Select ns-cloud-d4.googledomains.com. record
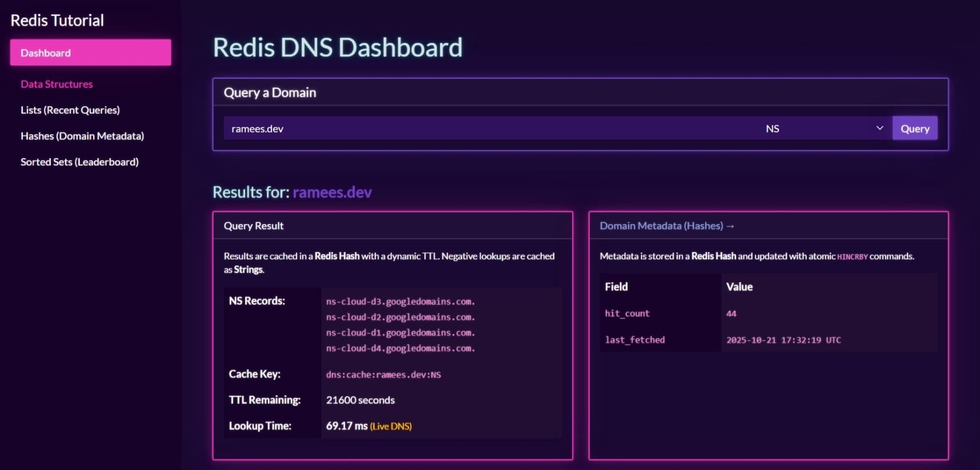This screenshot has width=980, height=470. point(400,348)
